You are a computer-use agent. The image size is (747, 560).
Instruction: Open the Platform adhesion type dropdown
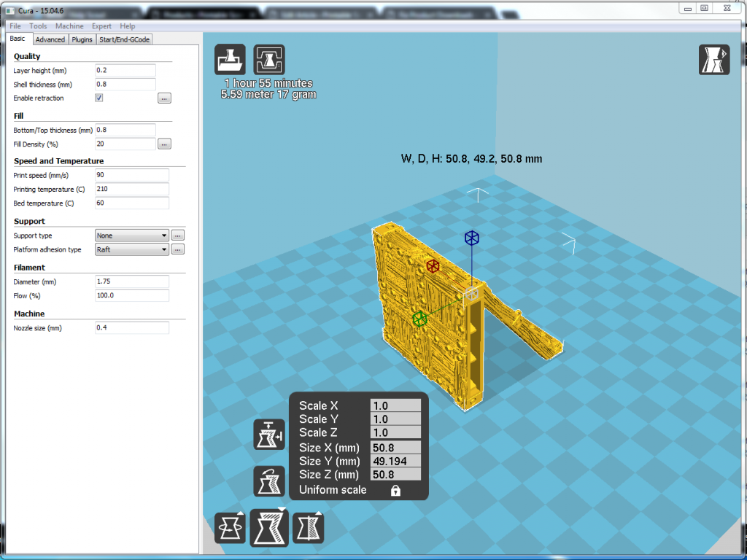[x=132, y=249]
